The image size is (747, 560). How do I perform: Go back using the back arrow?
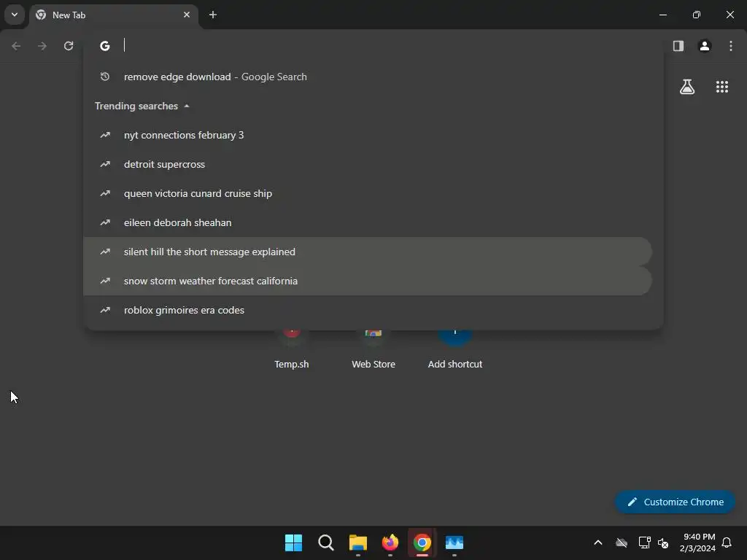click(x=16, y=46)
